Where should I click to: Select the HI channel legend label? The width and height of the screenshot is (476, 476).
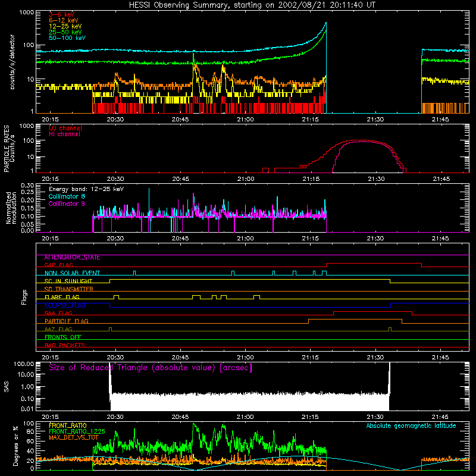(x=65, y=134)
